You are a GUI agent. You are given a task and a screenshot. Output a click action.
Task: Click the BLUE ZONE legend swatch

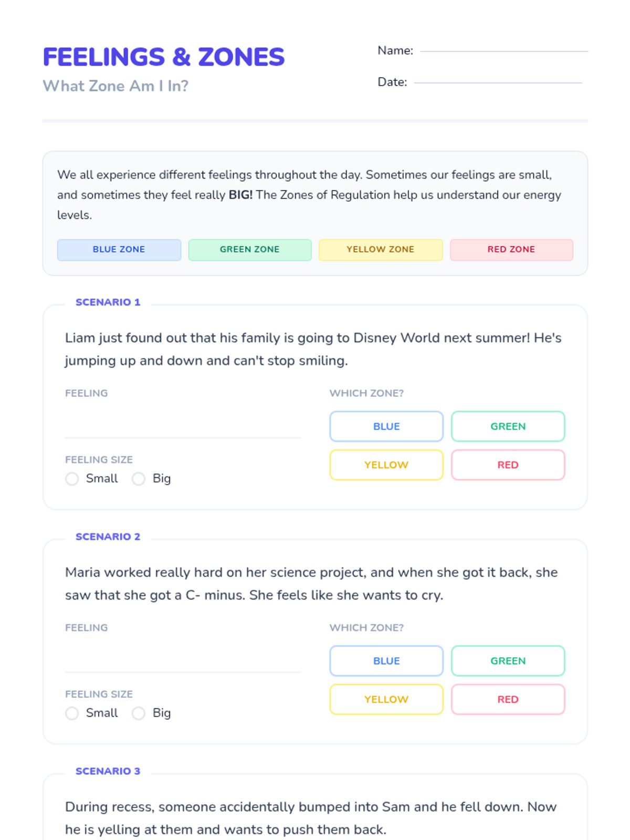tap(119, 250)
